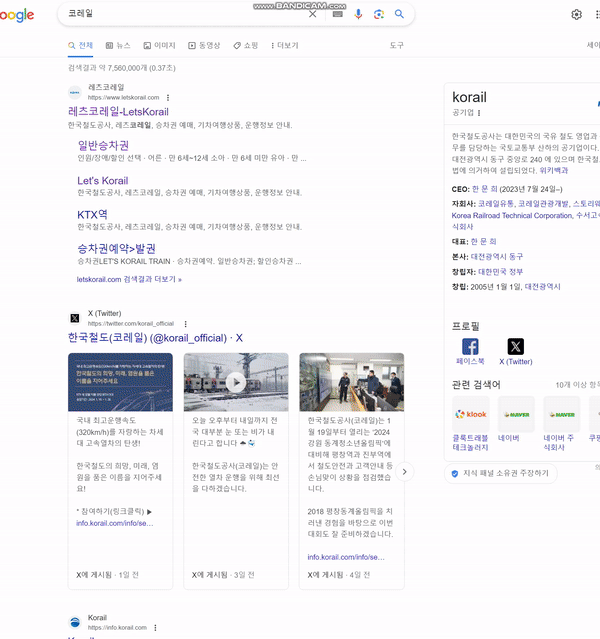Open 코레일유통 subsidiary link
The width and height of the screenshot is (600, 639).
click(496, 203)
